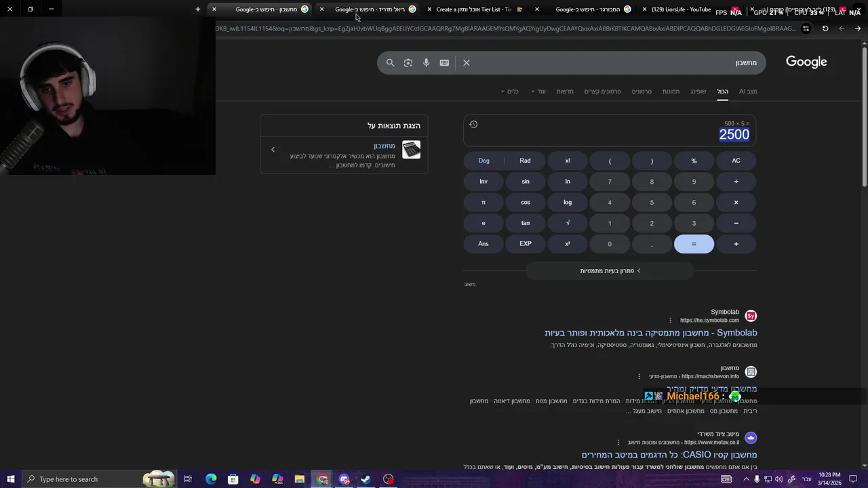Click the Google search text field
Screen dimensions: 868x488
tap(617, 62)
